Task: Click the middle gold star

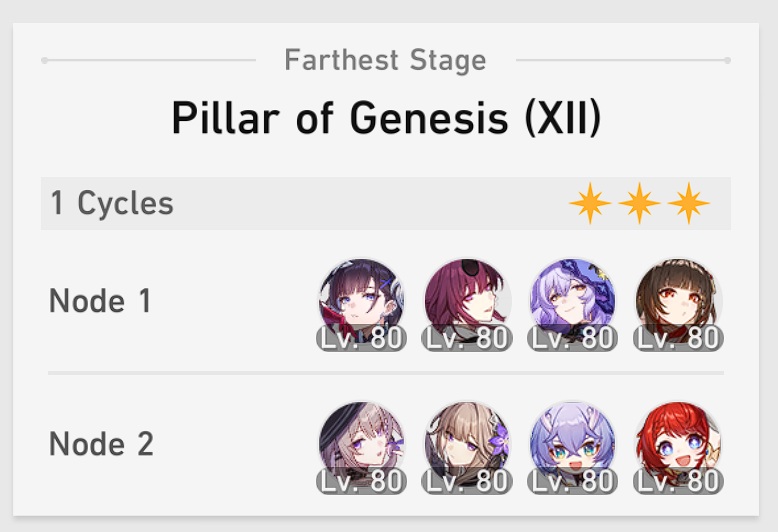Action: 639,203
